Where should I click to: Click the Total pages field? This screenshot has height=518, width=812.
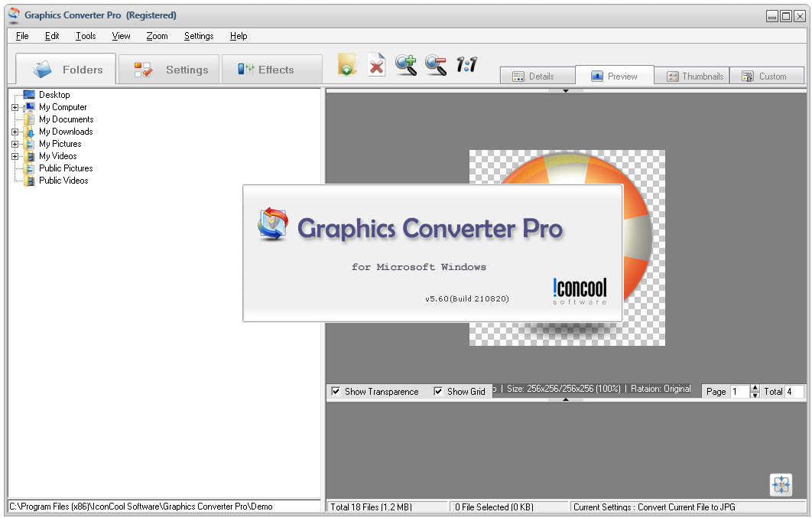click(x=794, y=392)
